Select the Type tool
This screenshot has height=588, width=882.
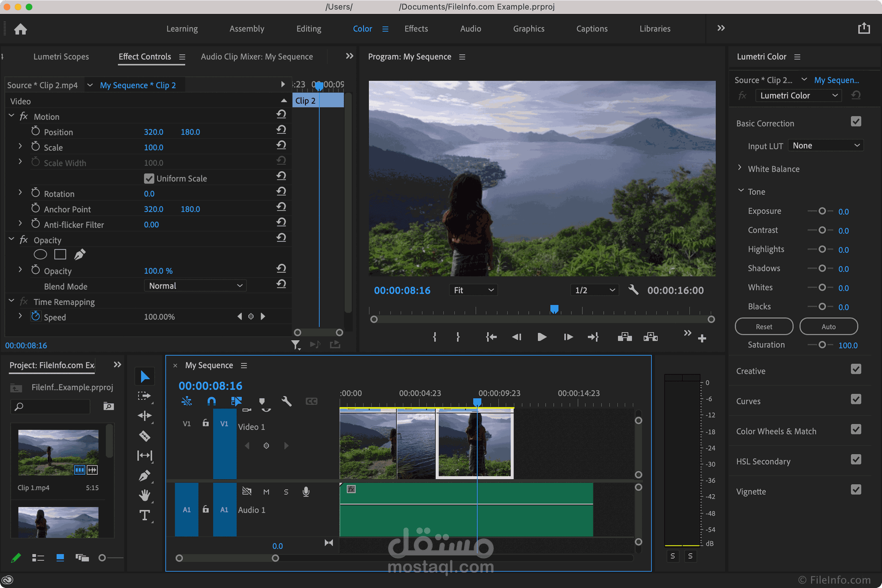click(x=144, y=515)
